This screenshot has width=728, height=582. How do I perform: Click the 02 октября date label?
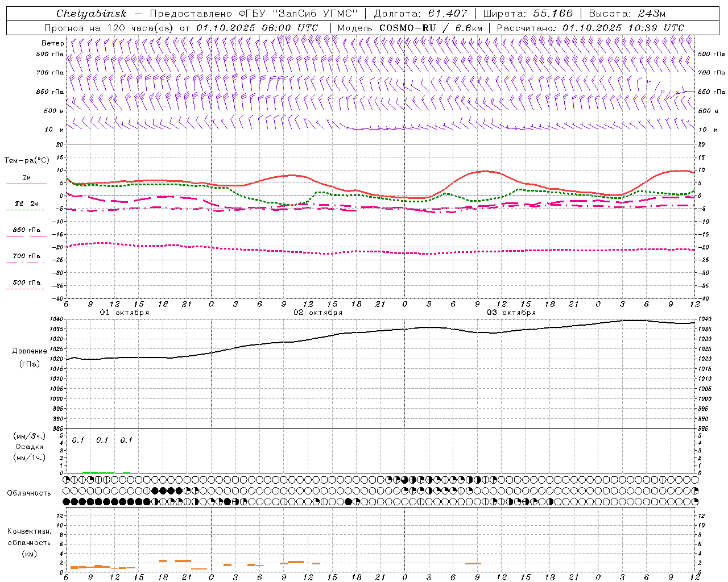(318, 312)
